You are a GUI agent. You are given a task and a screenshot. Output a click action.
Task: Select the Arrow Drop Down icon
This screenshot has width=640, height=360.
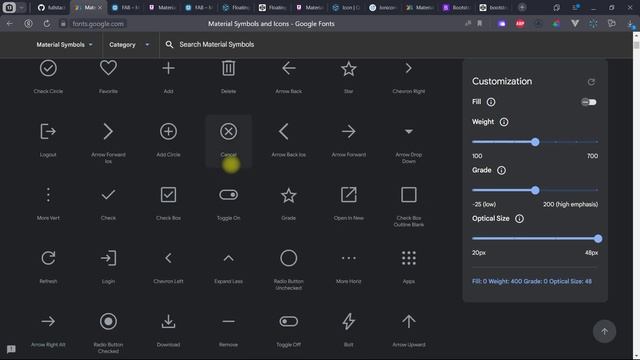click(x=409, y=131)
